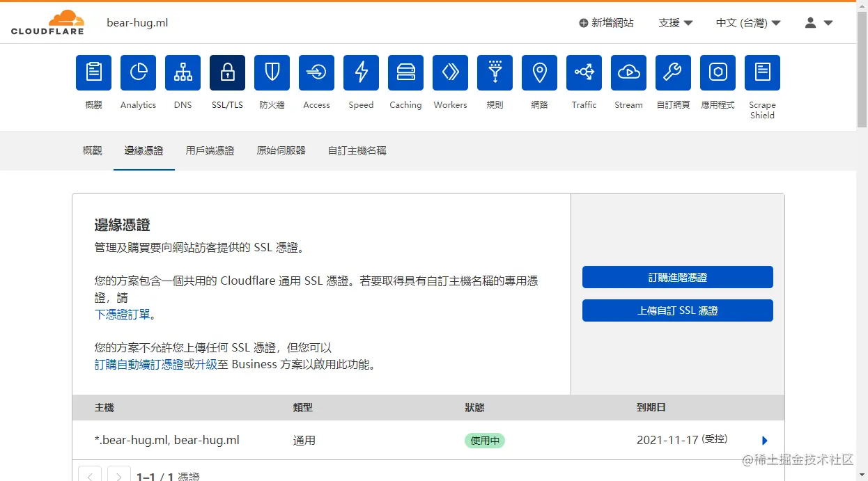Image resolution: width=868 pixels, height=481 pixels.
Task: Select the SSL/TLS padlock icon
Action: pyautogui.click(x=227, y=72)
